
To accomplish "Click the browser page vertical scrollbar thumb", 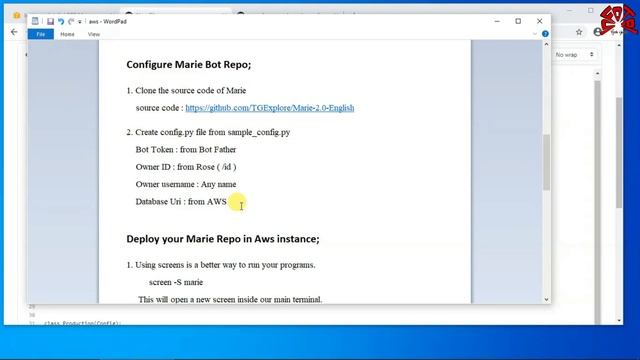I will [619, 153].
